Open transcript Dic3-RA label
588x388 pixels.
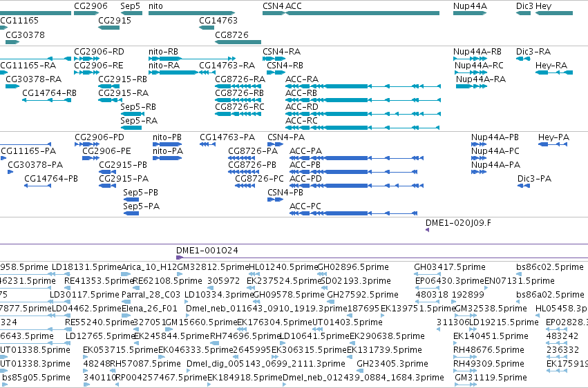tap(533, 51)
